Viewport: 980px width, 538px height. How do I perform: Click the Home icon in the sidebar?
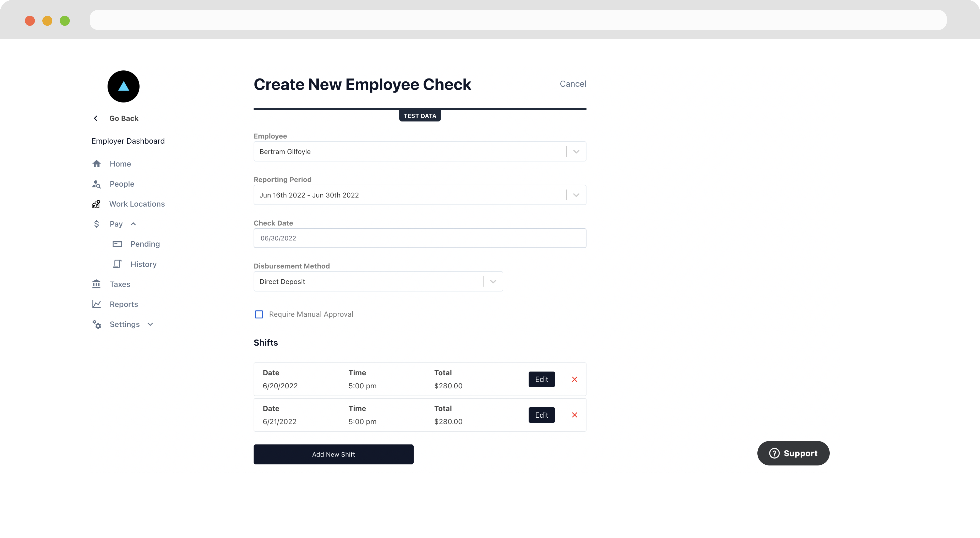(97, 163)
